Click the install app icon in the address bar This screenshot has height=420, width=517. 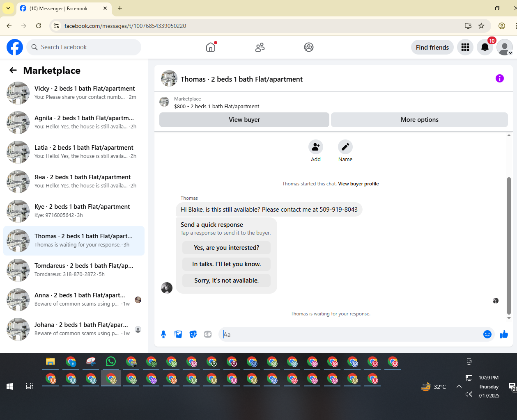tap(468, 26)
